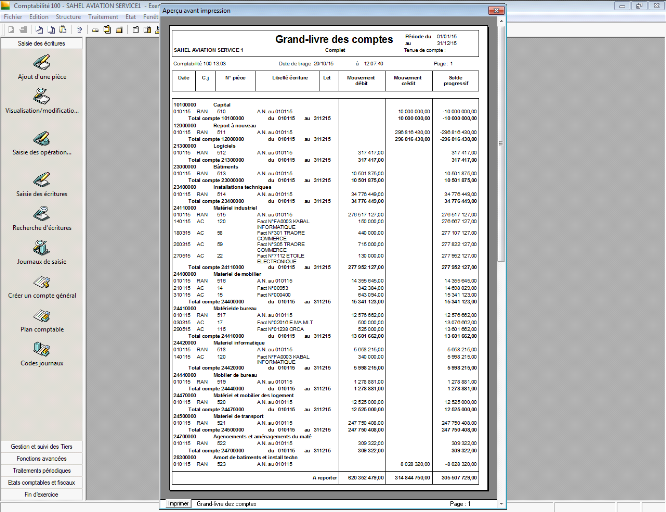This screenshot has height=512, width=666.
Task: Click the blank window toolbar icon
Action: click(x=135, y=30)
